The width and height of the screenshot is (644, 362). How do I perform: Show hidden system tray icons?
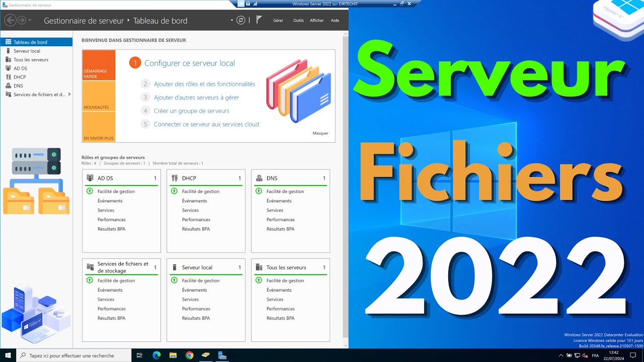point(560,355)
